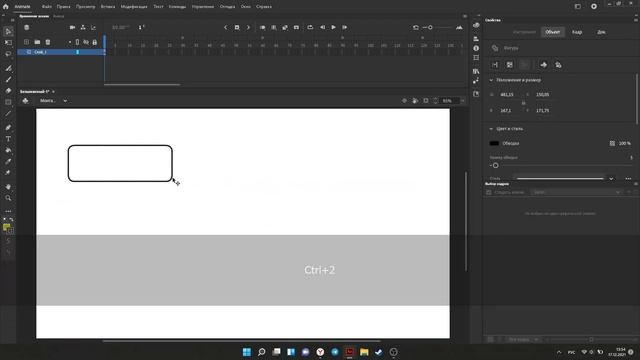The width and height of the screenshot is (640, 360).
Task: Enable loop playback in the timeline
Action: point(310,27)
